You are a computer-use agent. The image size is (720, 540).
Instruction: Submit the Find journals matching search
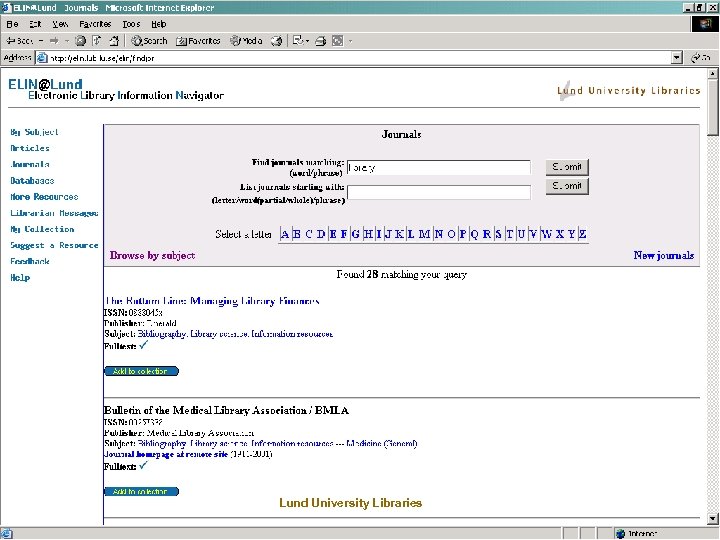pos(567,167)
